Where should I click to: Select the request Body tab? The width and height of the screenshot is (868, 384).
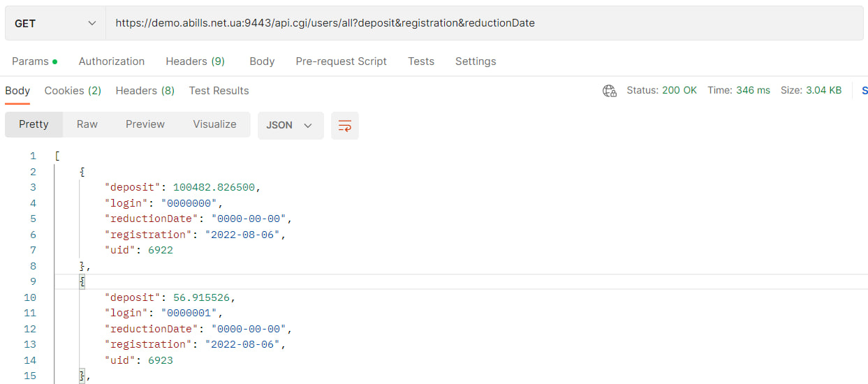pos(262,61)
